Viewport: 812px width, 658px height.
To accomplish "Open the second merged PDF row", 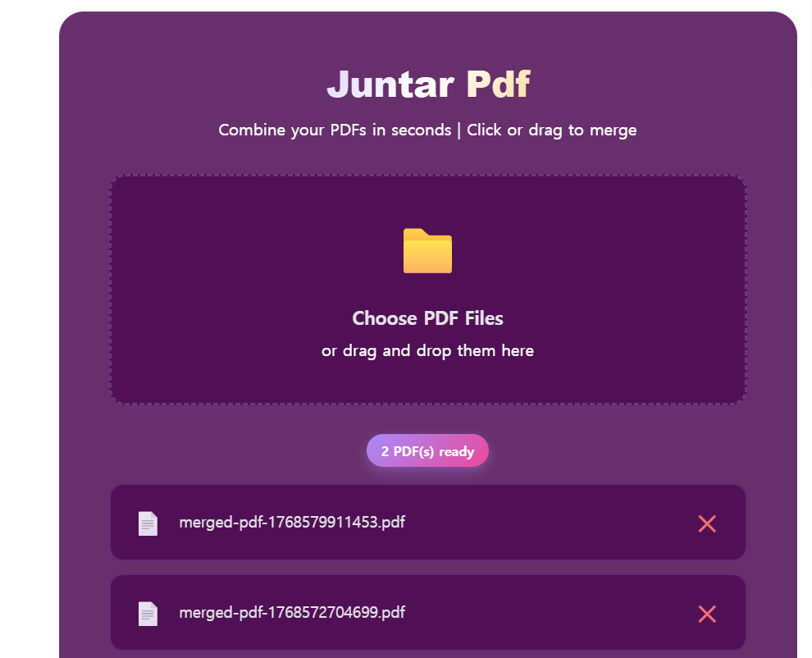I will (x=427, y=613).
